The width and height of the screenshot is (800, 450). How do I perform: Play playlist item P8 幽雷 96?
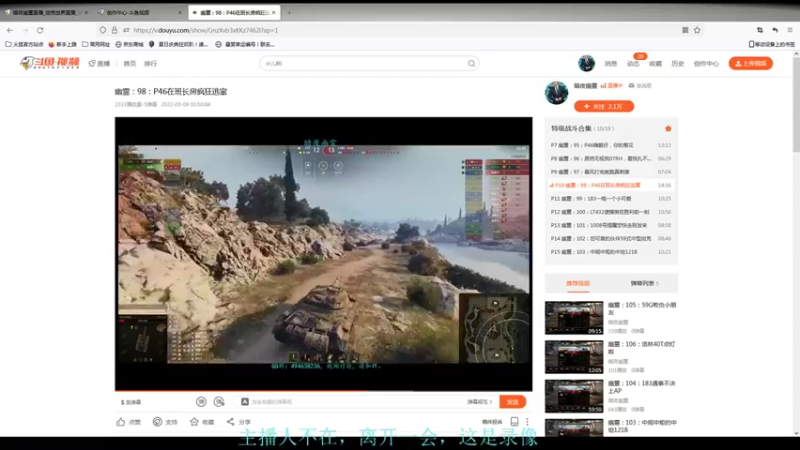tap(611, 159)
